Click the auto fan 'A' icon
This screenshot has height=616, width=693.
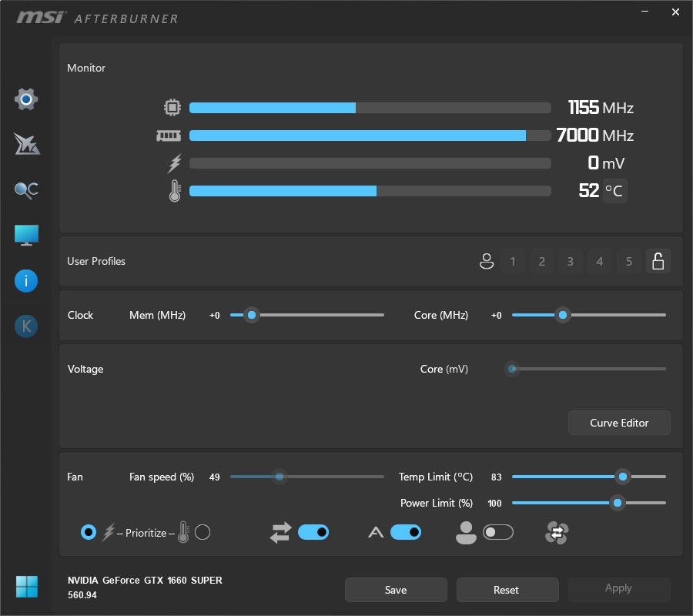point(376,533)
